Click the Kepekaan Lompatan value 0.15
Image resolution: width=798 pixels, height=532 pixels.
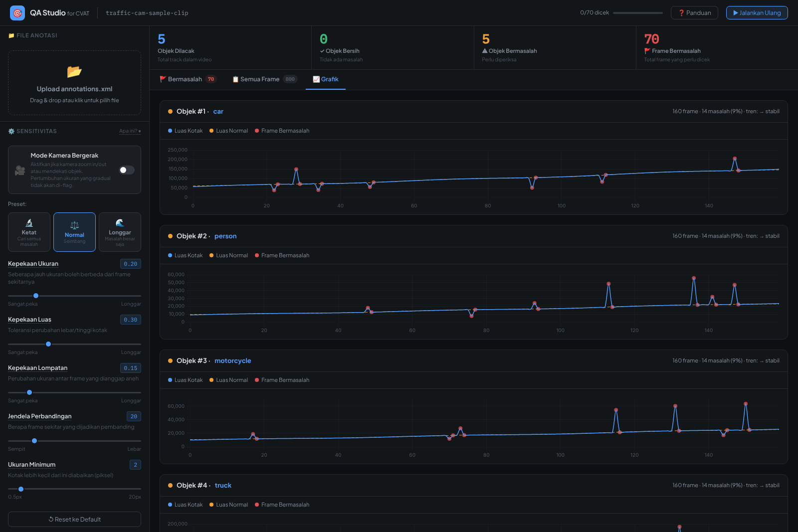131,368
